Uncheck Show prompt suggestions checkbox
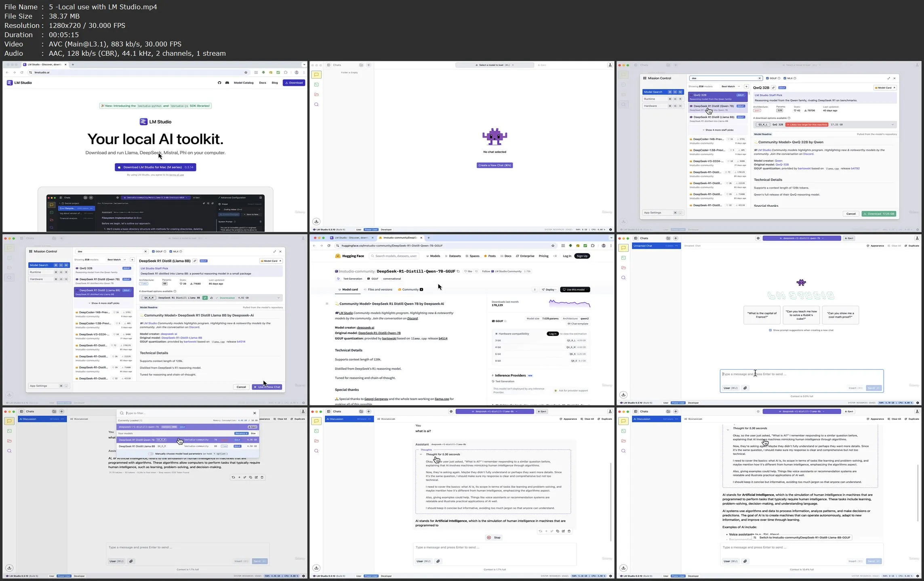Image resolution: width=924 pixels, height=581 pixels. point(770,330)
